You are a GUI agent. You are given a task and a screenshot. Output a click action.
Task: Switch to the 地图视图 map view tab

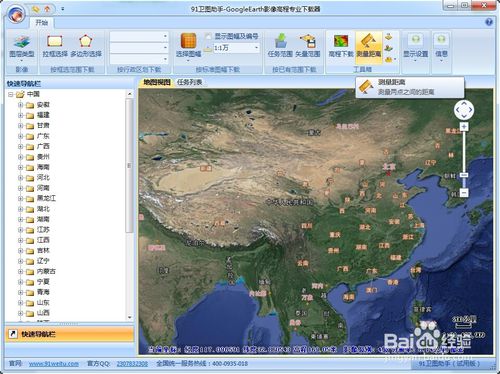(x=156, y=82)
